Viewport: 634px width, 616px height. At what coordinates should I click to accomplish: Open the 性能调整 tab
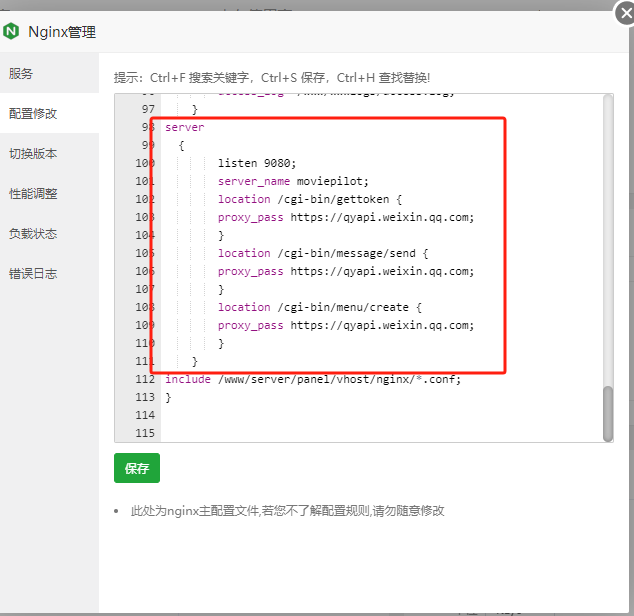(33, 193)
